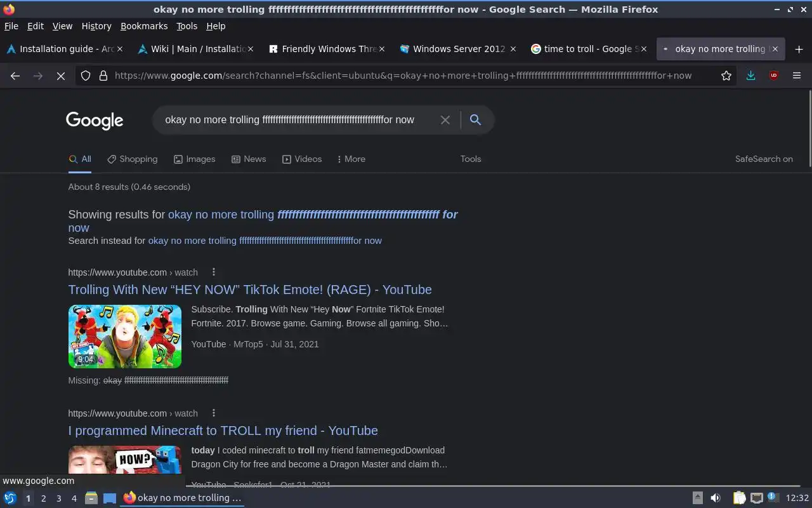Select the Shopping results filter
This screenshot has height=508, width=812.
point(132,159)
